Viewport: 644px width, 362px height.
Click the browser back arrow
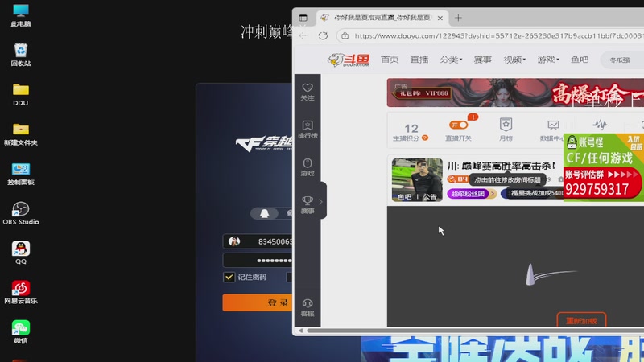coord(303,35)
